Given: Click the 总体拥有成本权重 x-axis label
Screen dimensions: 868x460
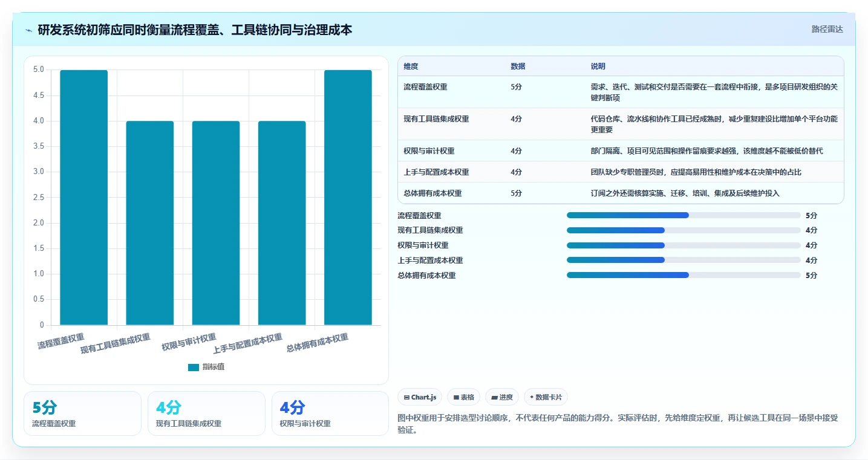Looking at the screenshot, I should [318, 343].
